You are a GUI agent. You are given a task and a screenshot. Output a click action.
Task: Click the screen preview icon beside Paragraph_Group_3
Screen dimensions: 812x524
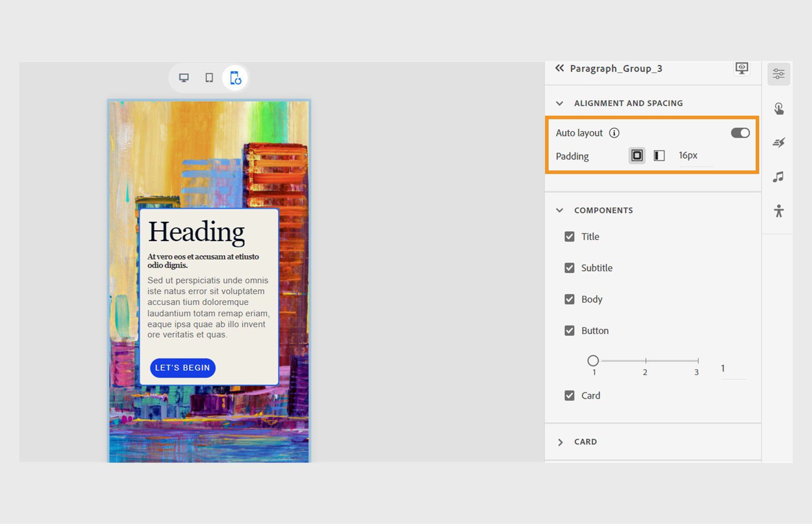click(x=741, y=68)
